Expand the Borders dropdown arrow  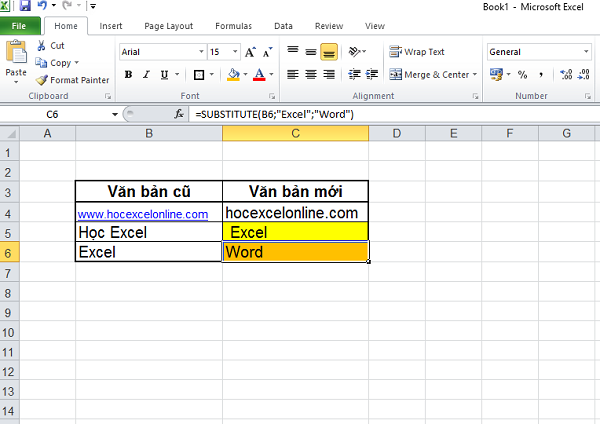(x=212, y=75)
